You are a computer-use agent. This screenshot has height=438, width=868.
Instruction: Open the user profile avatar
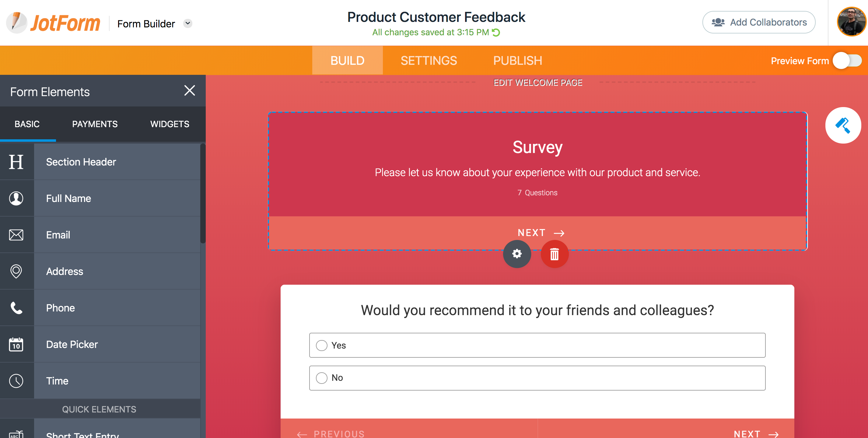click(851, 22)
